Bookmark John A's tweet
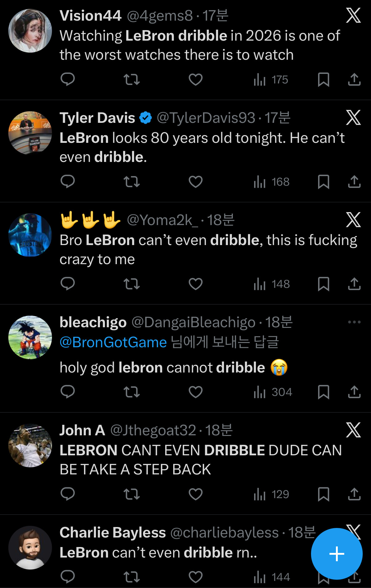This screenshot has width=371, height=588. [x=323, y=494]
